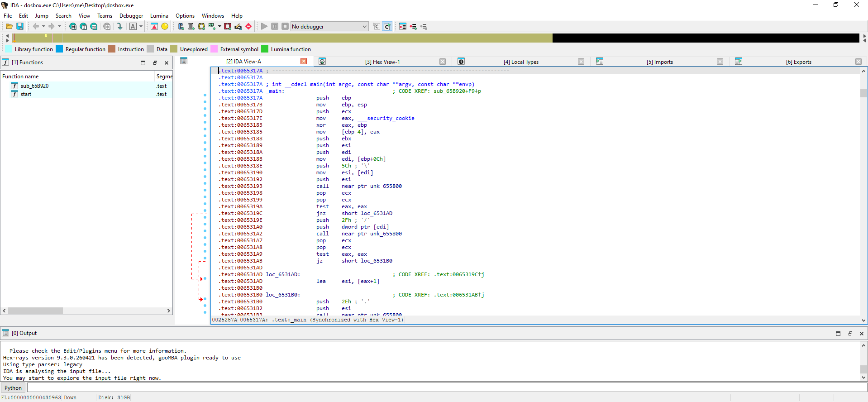
Task: Click the red square breakpoint-list icon
Action: 228,26
